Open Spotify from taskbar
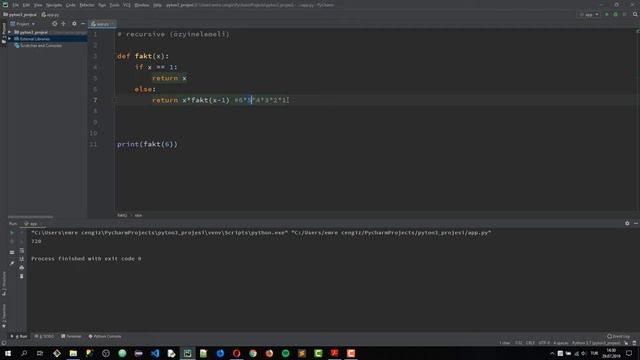 [x=285, y=353]
